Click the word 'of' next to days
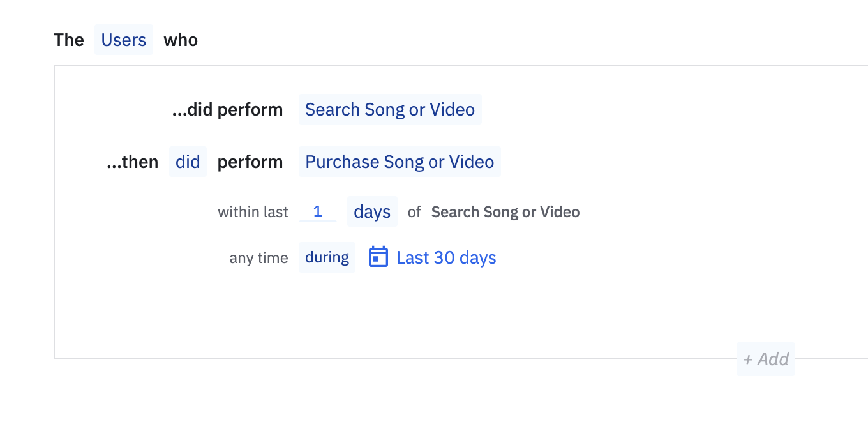Screen dimensions: 868x433 click(414, 212)
